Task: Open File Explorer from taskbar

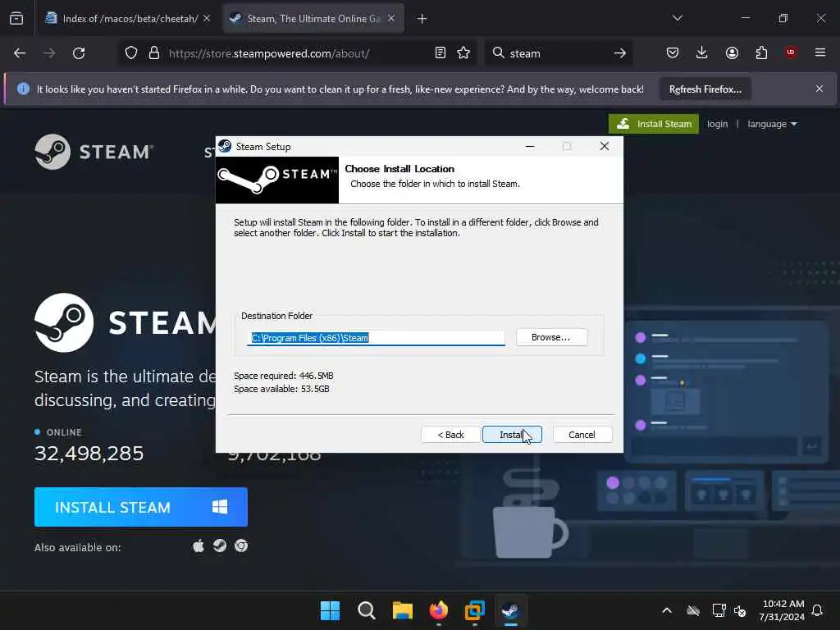Action: (x=402, y=610)
